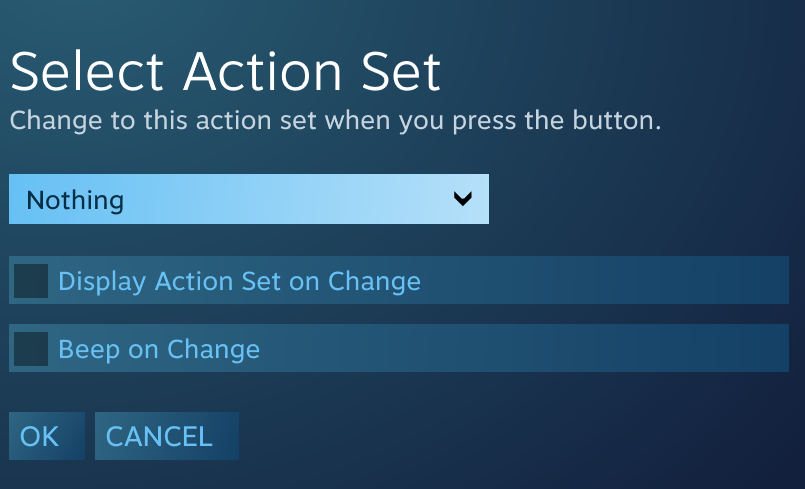Click the 'Beep on Change' label text
Screen dimensions: 805x489
pyautogui.click(x=159, y=349)
